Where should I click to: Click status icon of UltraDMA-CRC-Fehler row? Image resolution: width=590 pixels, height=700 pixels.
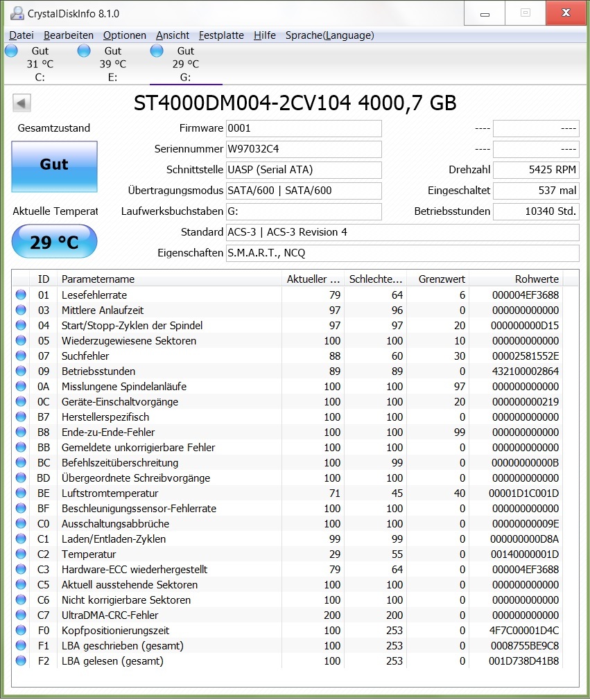[x=21, y=615]
